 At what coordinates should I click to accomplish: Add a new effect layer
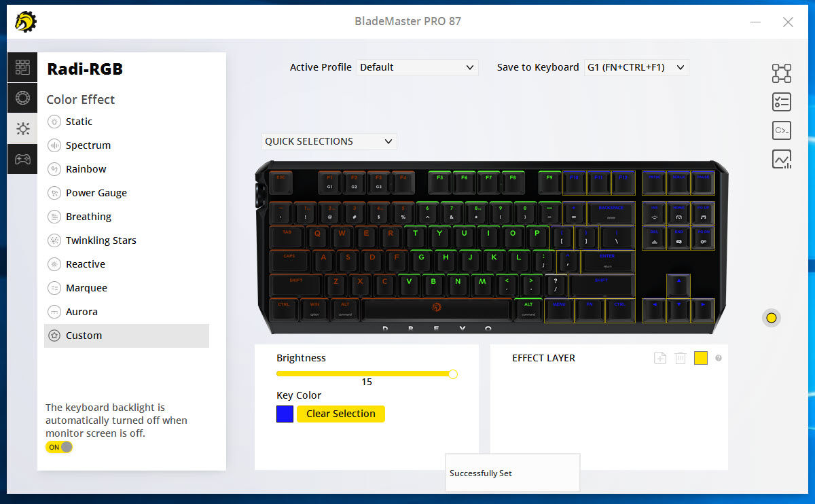click(660, 358)
